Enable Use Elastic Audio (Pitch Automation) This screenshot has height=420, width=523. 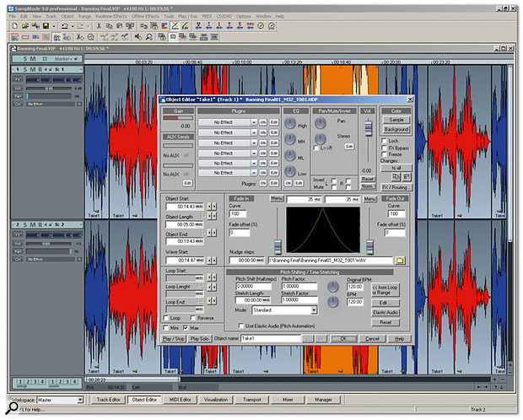tap(240, 326)
